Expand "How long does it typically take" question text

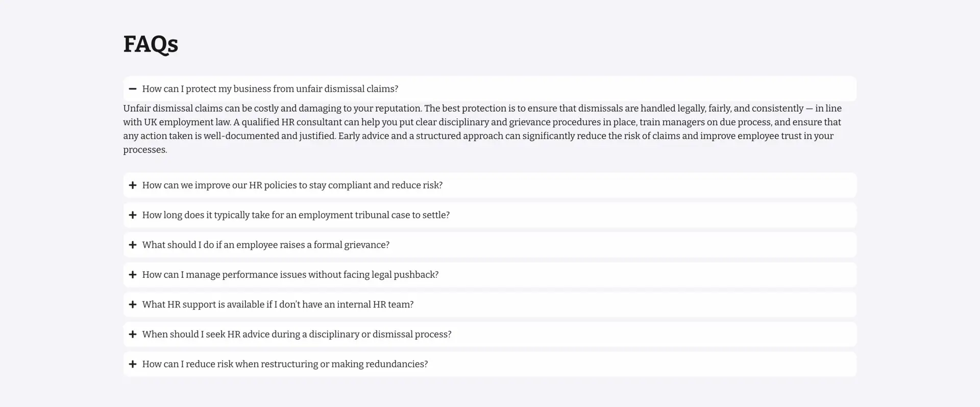296,215
